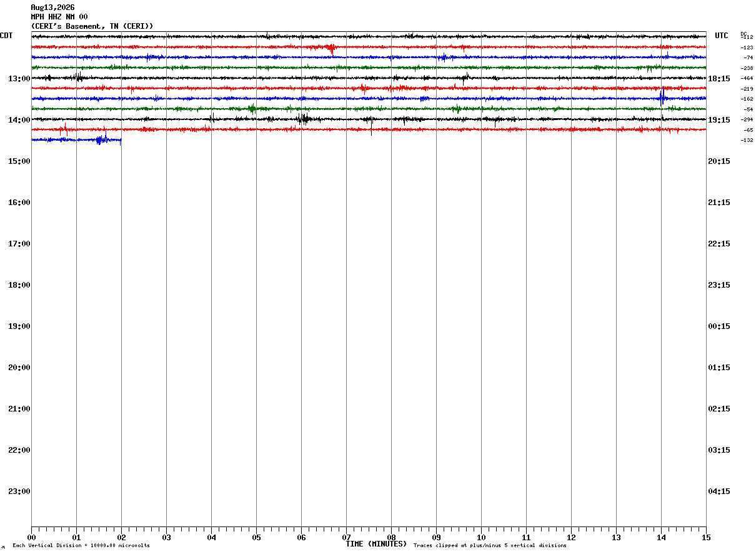The image size is (756, 554).
Task: Click the vertical division microvolts scale note
Action: [81, 546]
